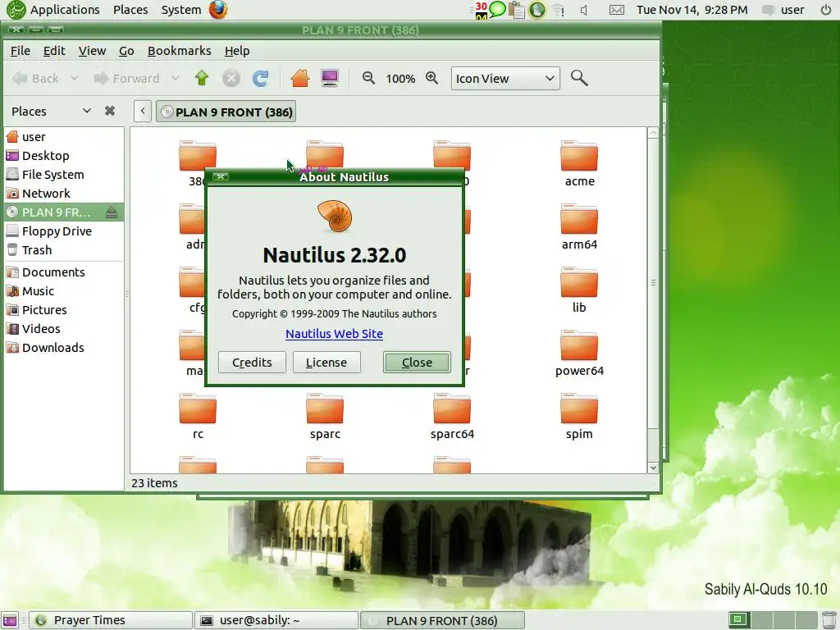
Task: Open the Bookmarks menu
Action: tap(180, 50)
